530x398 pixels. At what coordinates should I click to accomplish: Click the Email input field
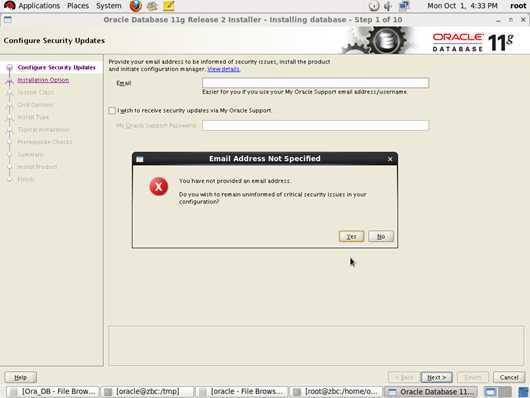point(315,83)
